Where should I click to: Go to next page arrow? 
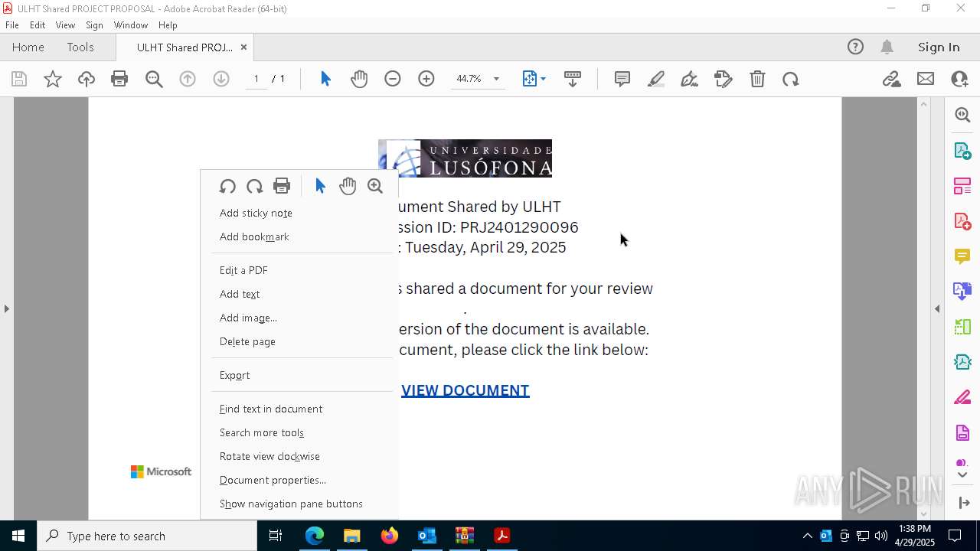[x=221, y=79]
